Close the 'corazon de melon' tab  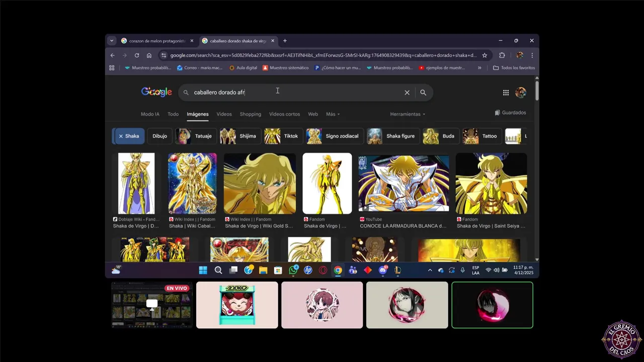[192, 41]
